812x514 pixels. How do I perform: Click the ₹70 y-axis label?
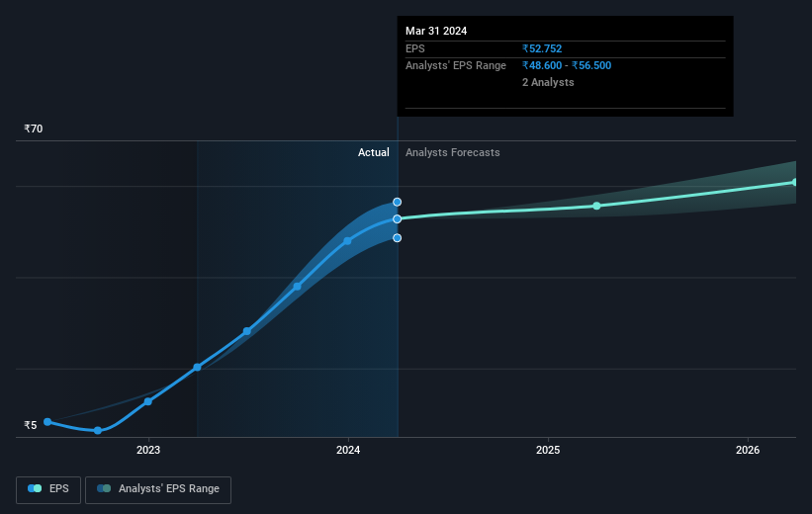34,128
